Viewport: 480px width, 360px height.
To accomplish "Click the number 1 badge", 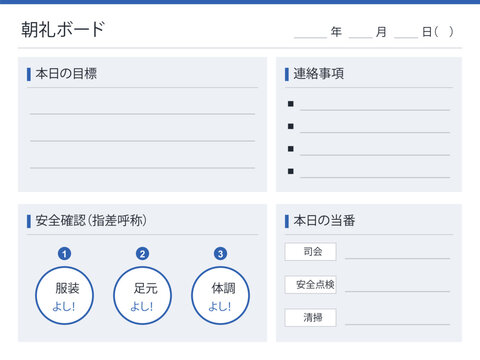I will [64, 254].
